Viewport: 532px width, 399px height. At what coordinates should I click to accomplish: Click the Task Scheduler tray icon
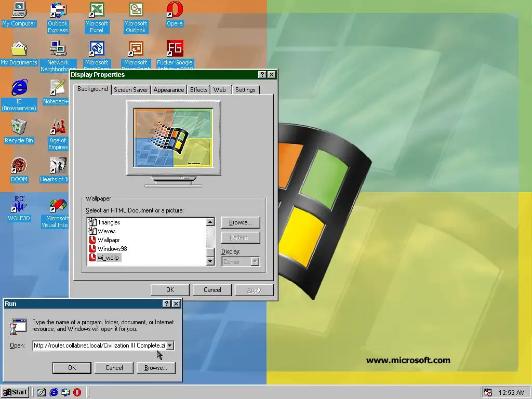487,393
